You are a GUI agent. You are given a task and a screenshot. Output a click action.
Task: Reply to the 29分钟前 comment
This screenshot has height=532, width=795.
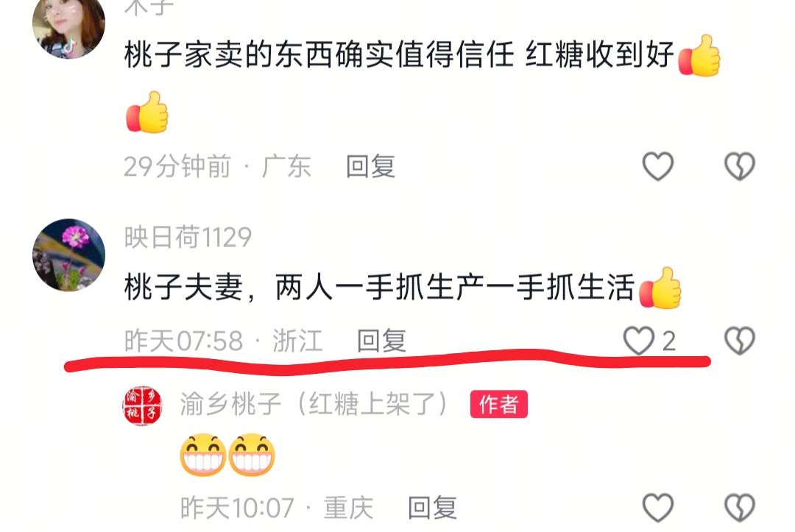click(x=370, y=166)
